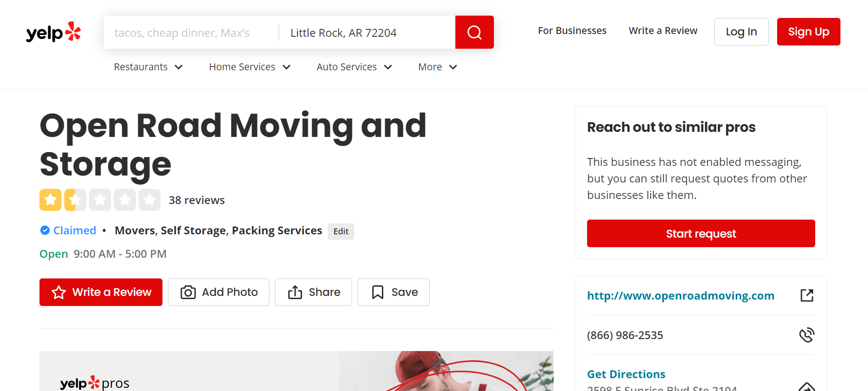Open the Movers category link
868x391 pixels.
coord(134,230)
